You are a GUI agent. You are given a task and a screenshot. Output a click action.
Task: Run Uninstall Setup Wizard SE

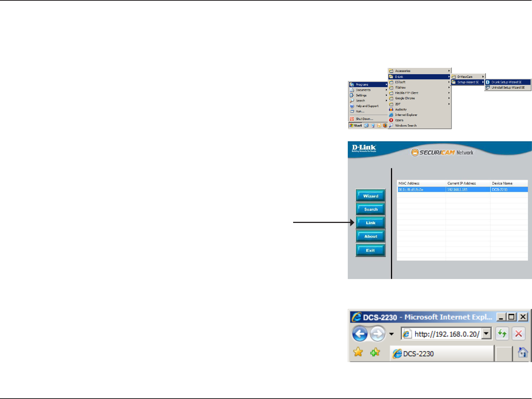(x=508, y=87)
